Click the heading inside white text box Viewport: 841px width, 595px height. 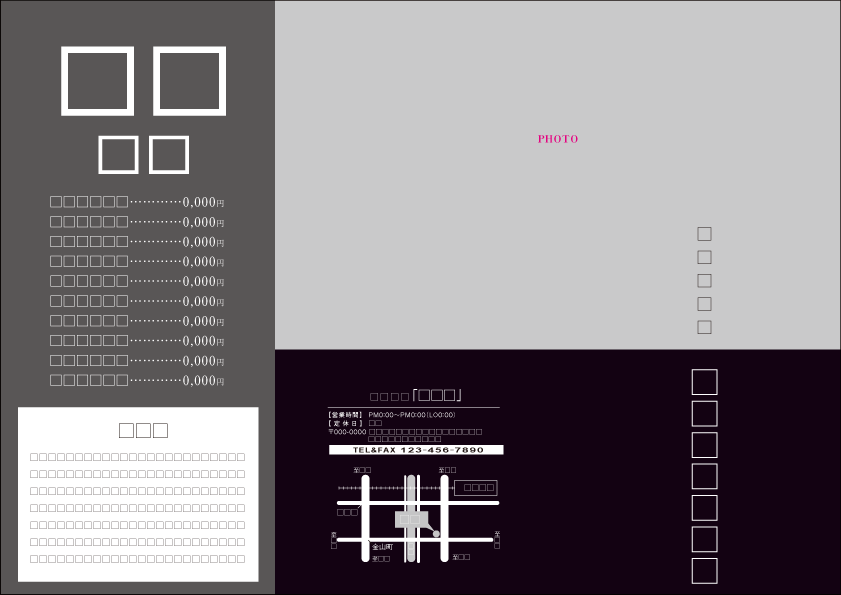(143, 431)
